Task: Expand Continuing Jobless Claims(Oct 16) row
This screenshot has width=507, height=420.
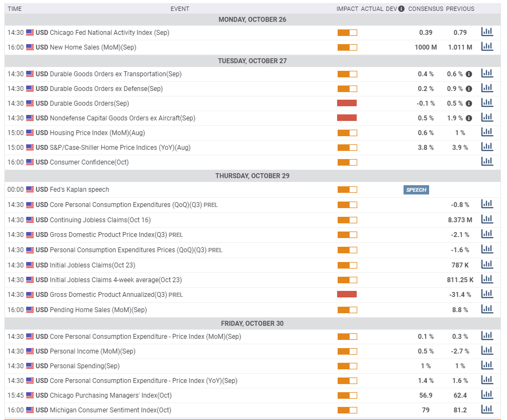Action: (x=252, y=220)
